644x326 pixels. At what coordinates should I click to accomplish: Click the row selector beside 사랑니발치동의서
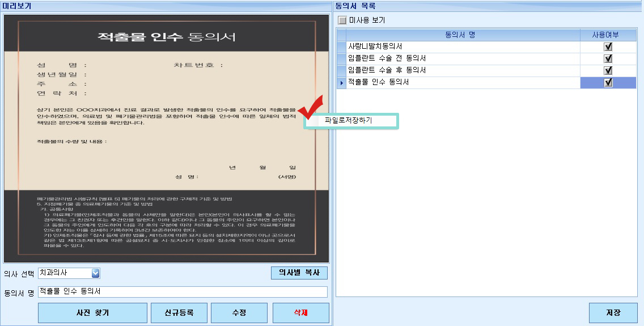(342, 47)
